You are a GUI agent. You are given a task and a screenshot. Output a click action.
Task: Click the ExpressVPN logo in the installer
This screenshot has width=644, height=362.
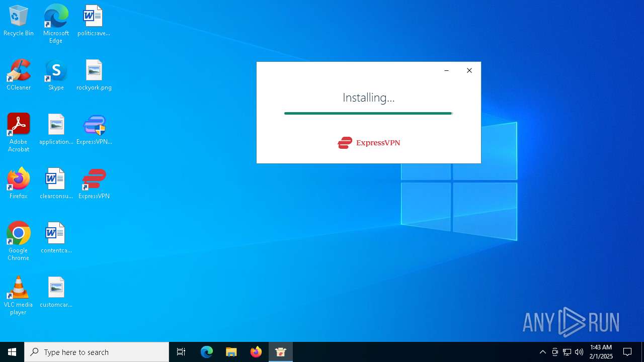coord(369,143)
